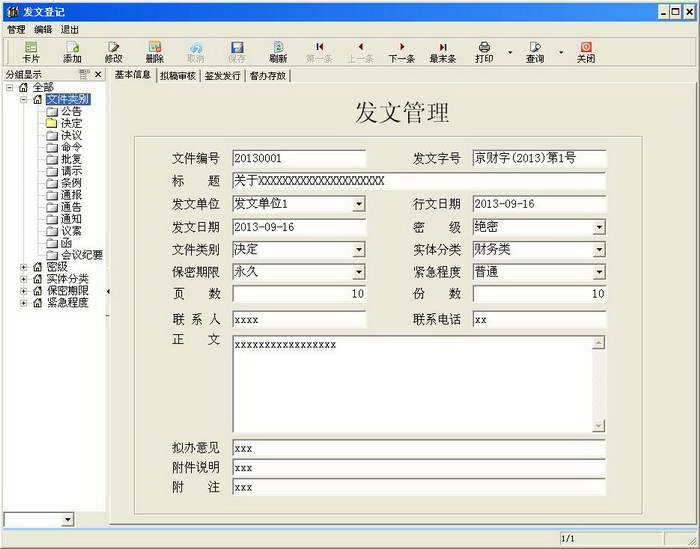Click the 文件编号 input field
The height and width of the screenshot is (549, 700).
pyautogui.click(x=299, y=158)
